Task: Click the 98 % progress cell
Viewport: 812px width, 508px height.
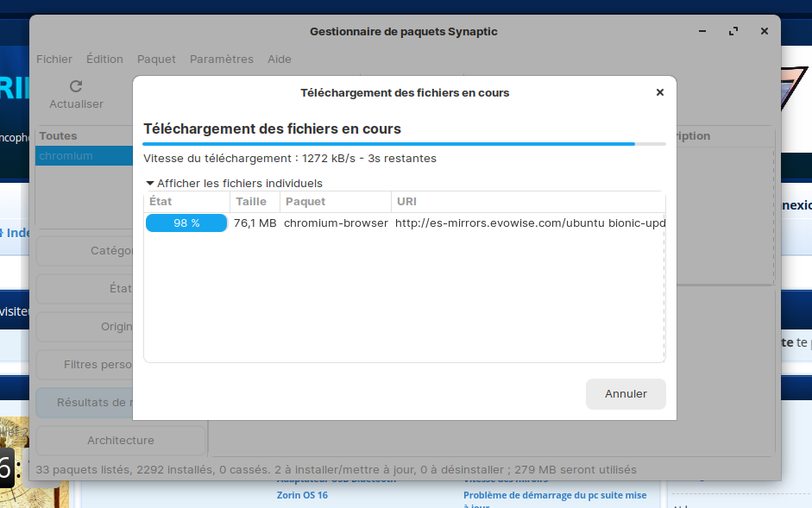Action: click(186, 223)
